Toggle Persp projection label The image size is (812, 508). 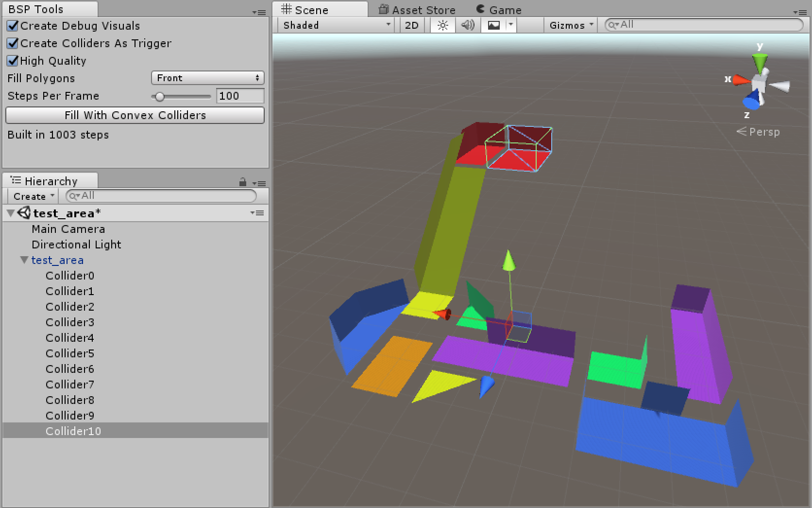(758, 132)
